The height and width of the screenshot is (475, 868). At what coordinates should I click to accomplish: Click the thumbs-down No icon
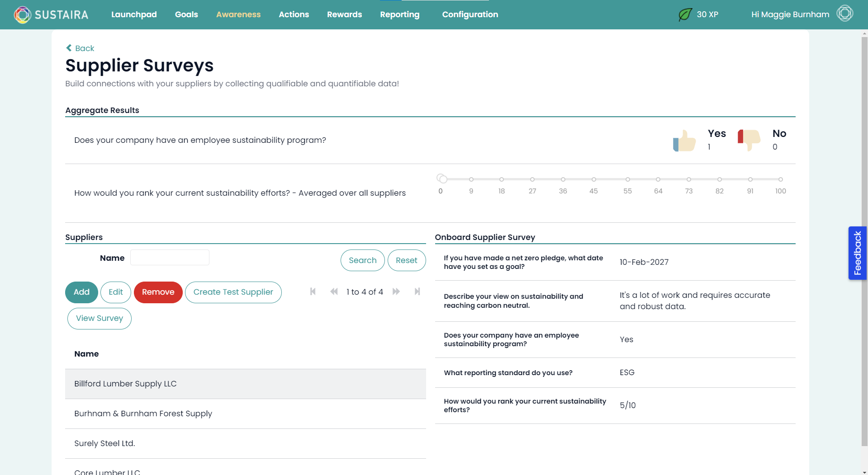749,140
